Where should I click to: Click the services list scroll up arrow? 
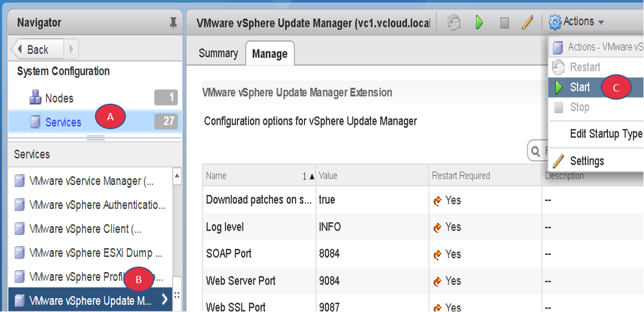[177, 176]
